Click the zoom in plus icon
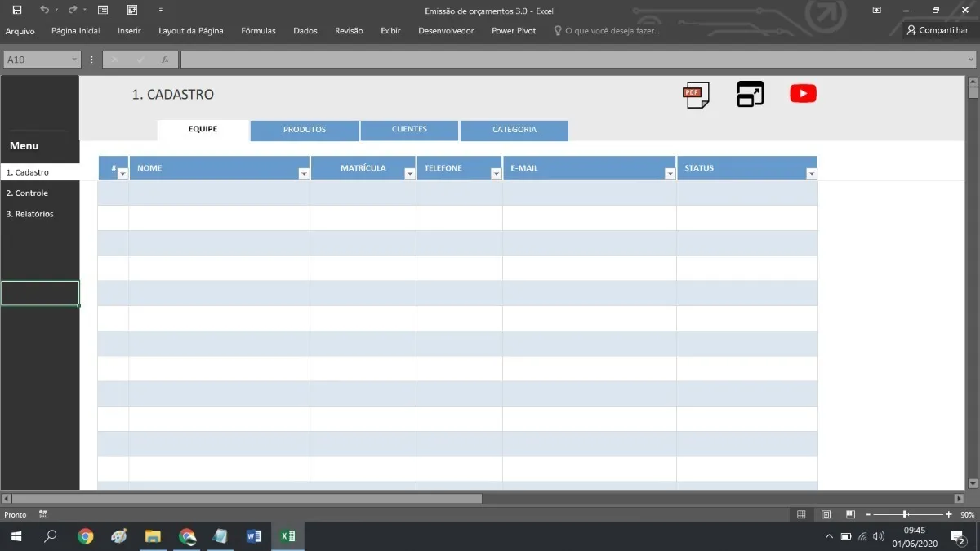This screenshot has height=551, width=980. point(948,515)
